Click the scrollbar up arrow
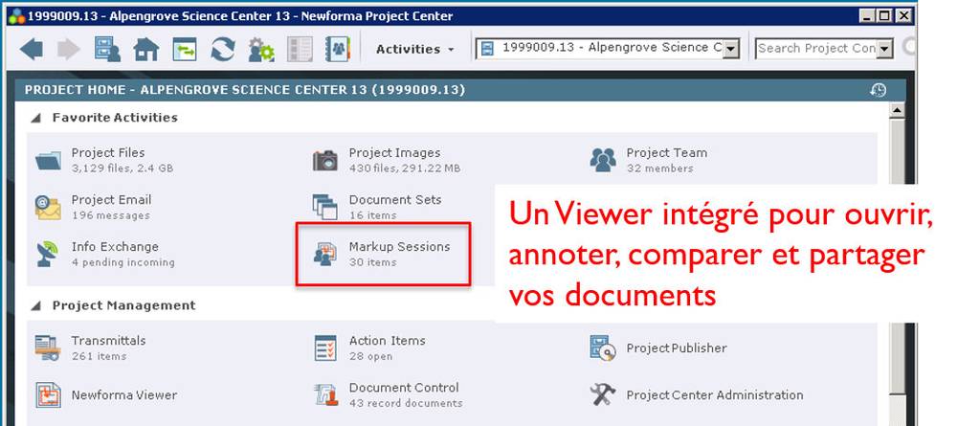The width and height of the screenshot is (980, 426). click(x=897, y=110)
